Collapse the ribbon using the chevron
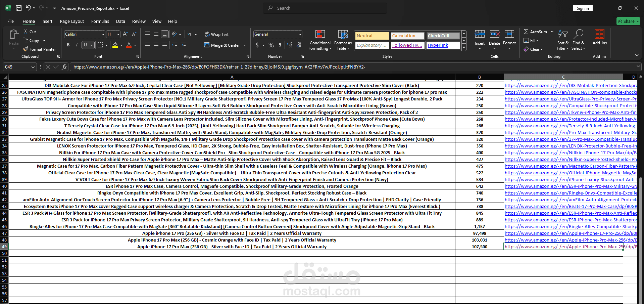The width and height of the screenshot is (644, 304). (637, 55)
